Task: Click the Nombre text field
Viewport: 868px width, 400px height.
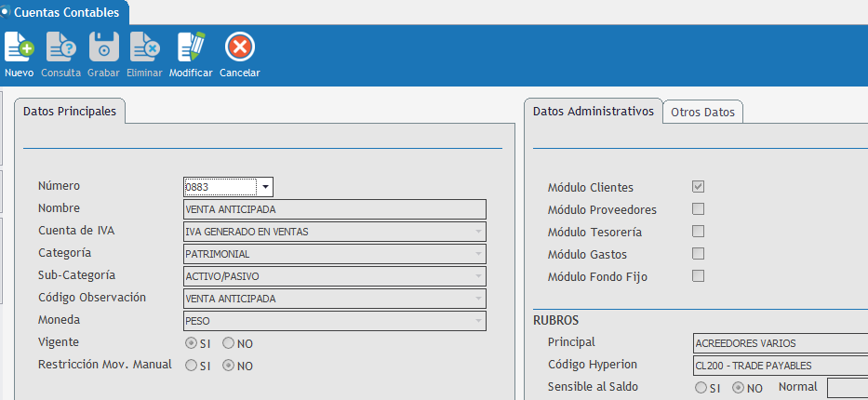Action: [335, 209]
